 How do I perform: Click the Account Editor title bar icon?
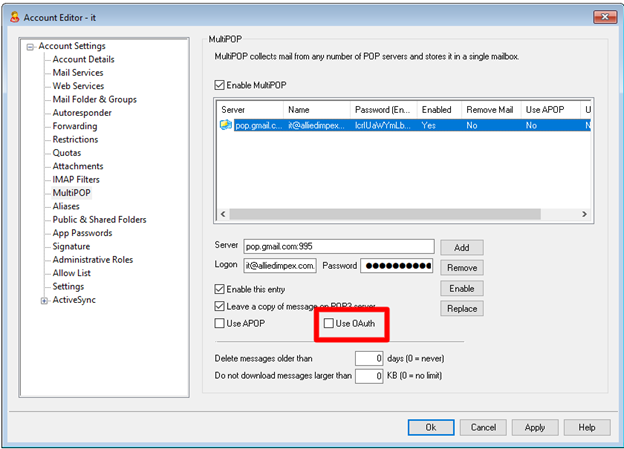tap(12, 16)
